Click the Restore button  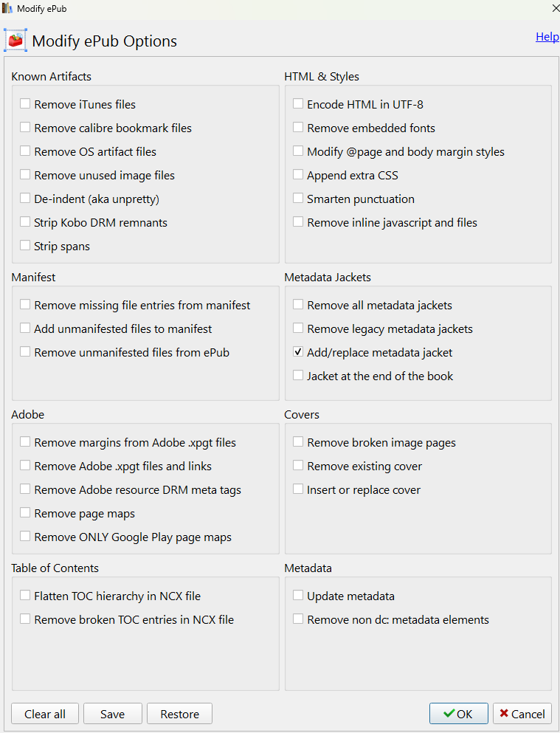[179, 714]
